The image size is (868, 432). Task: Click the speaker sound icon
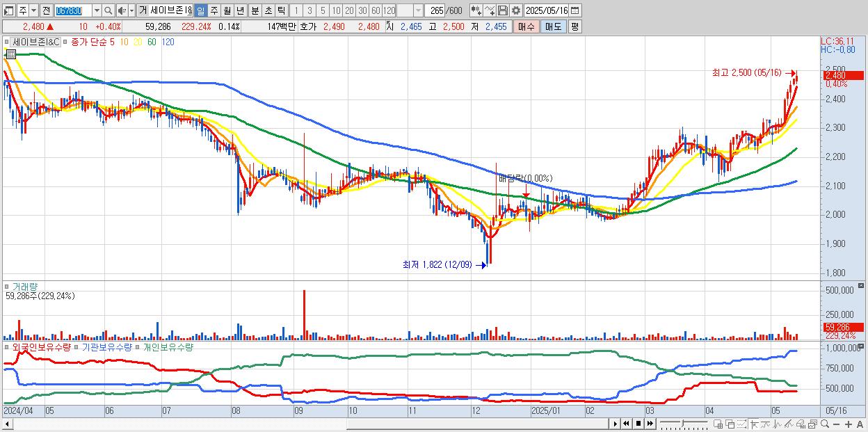[121, 10]
